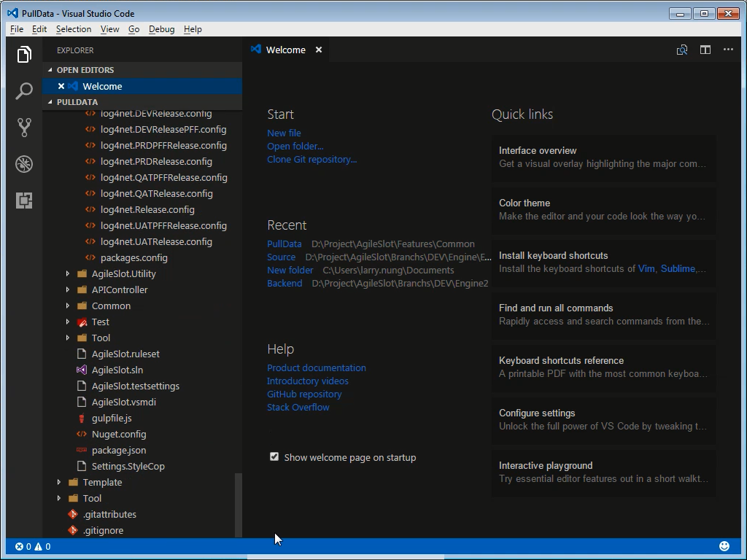This screenshot has height=560, width=747.
Task: Open the Source Control view
Action: (x=24, y=127)
